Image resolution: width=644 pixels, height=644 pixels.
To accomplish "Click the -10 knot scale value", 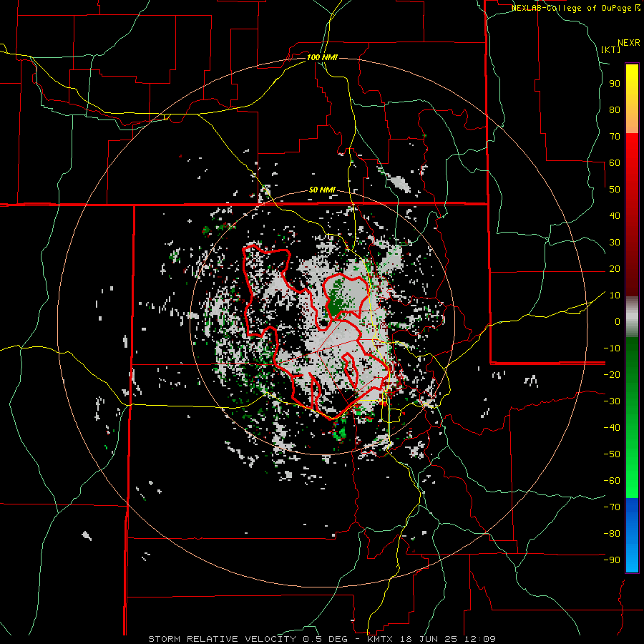I will pyautogui.click(x=612, y=348).
